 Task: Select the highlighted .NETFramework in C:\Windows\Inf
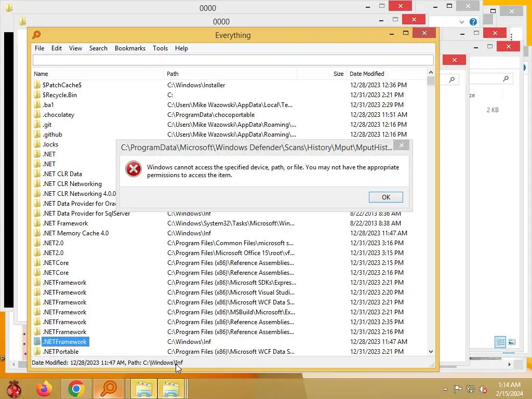[x=65, y=342]
